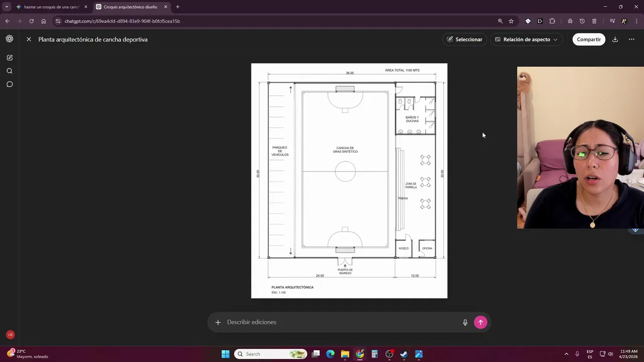
Task: Click the architectural plan image
Action: coord(349,180)
